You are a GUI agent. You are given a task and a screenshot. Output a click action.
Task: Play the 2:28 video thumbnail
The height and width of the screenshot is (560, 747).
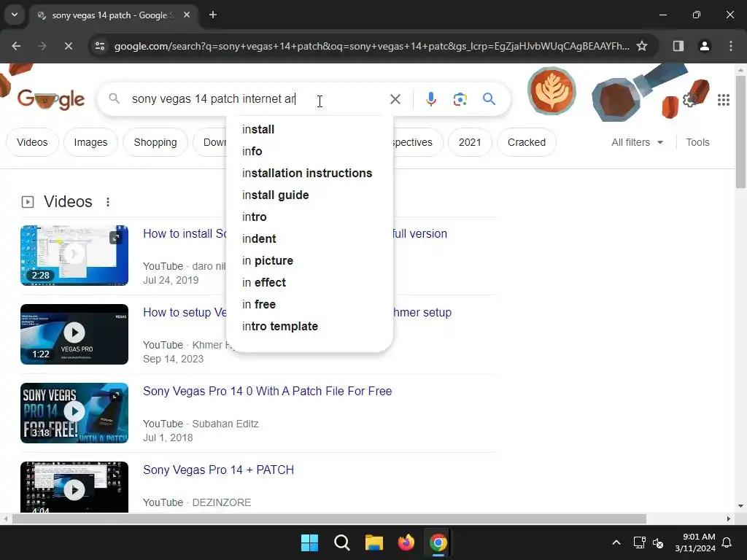pyautogui.click(x=74, y=255)
